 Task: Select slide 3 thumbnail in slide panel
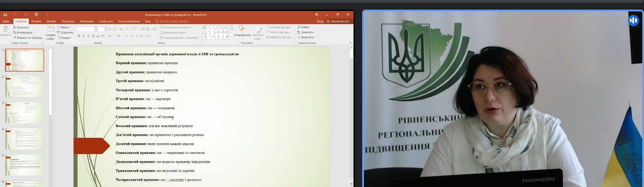[x=25, y=112]
